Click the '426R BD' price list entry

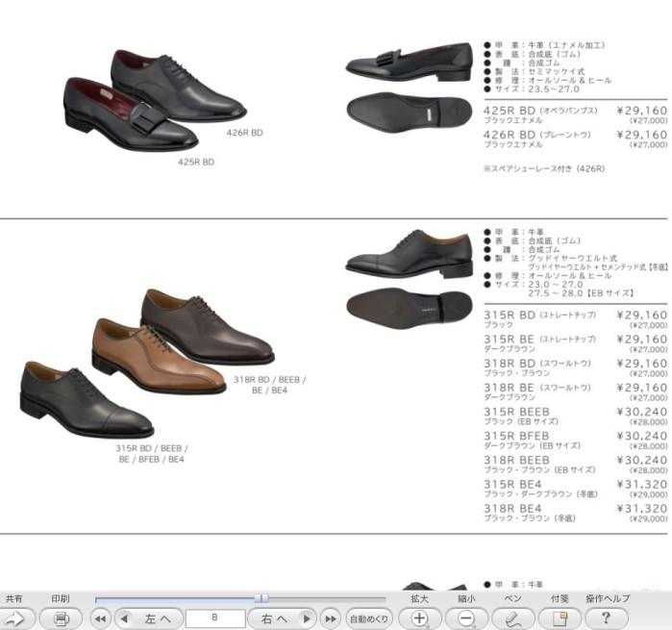575,139
